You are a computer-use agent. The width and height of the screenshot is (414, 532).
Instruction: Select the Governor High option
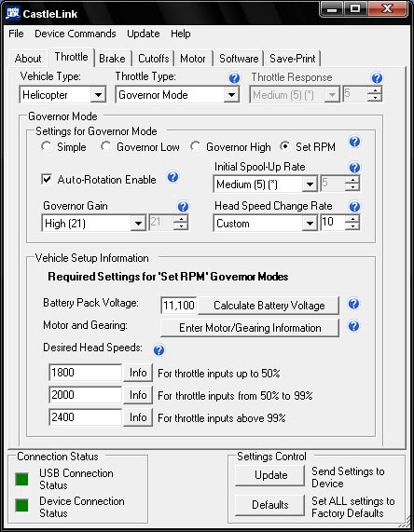point(195,146)
